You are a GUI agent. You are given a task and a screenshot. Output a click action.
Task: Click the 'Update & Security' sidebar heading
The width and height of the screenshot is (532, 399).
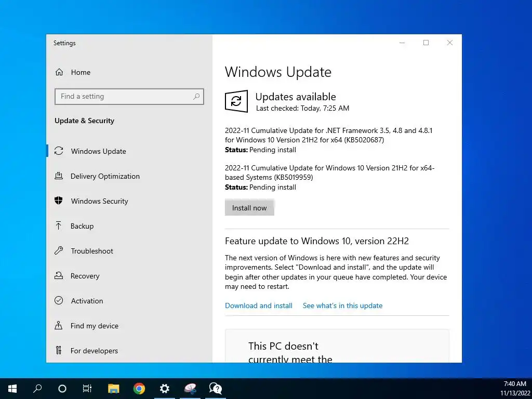coord(85,121)
